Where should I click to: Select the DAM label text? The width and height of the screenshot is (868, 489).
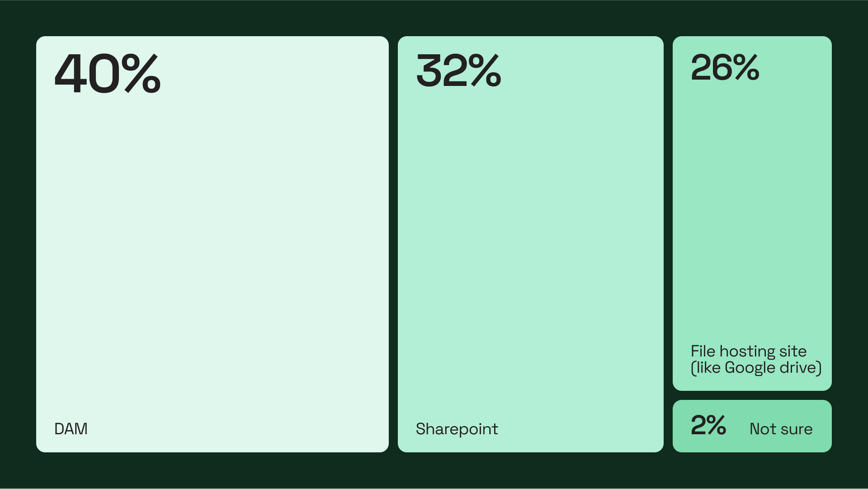71,429
